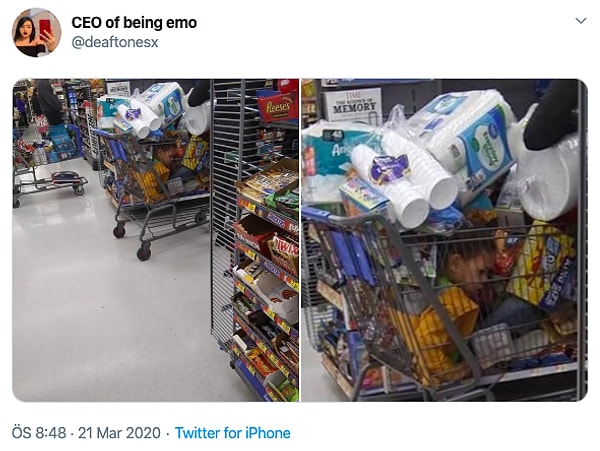
Task: Open the profile avatar of deaftonesx
Action: coord(36,33)
